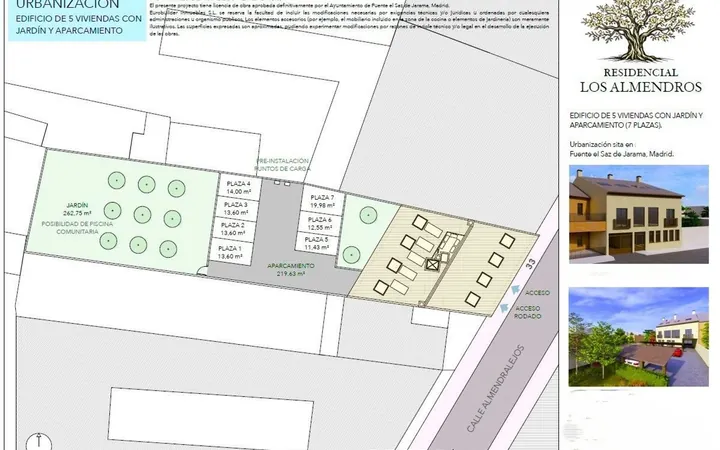Click PRE-INSTALACIÓN PUNTOS DE CARGA label
This screenshot has height=450, width=720.
[x=282, y=164]
